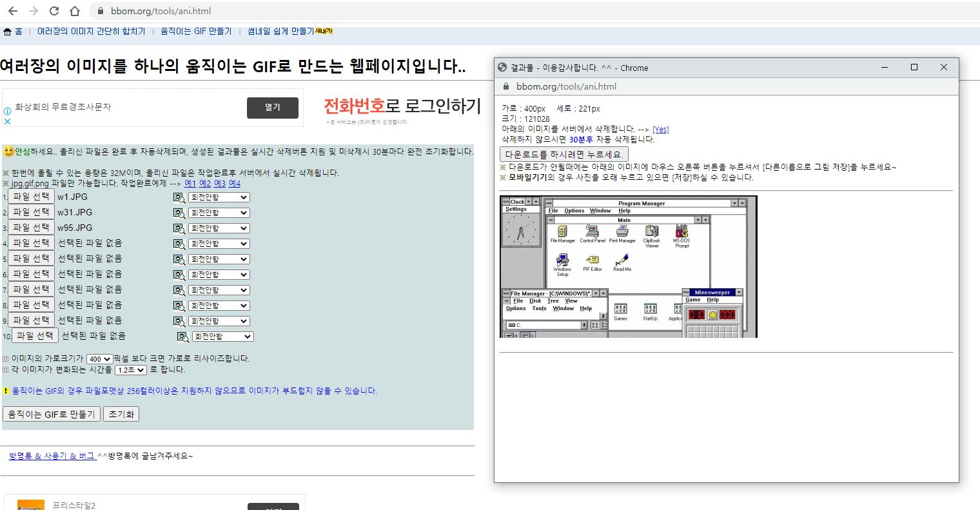Click 파일 선택 button for w95.JPG
Viewport: 980px width, 510px height.
pyautogui.click(x=31, y=228)
